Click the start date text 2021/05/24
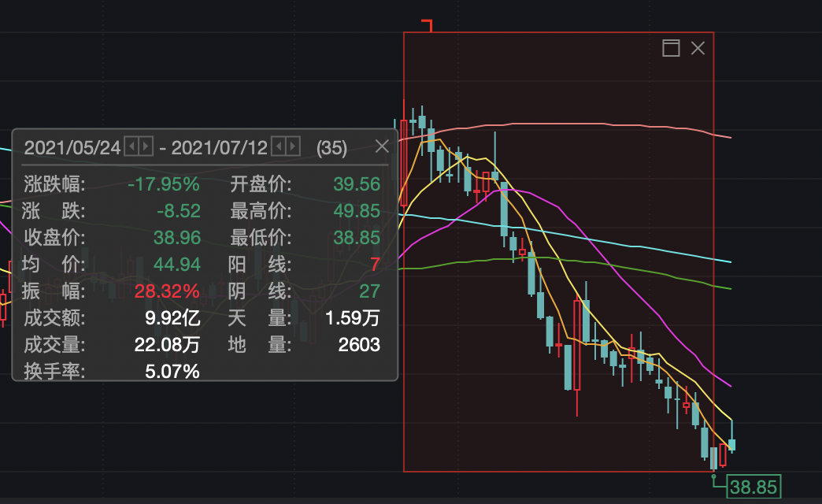 pos(72,148)
